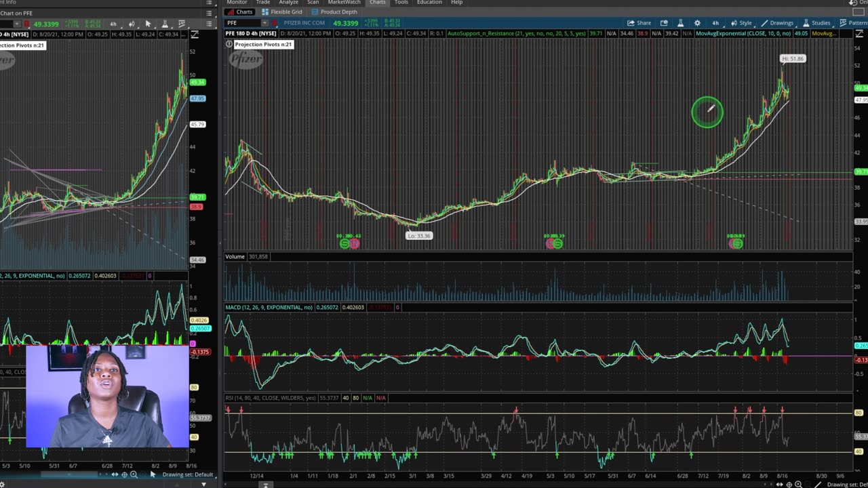Open the Account Info gadget menu icon

coord(208,2)
